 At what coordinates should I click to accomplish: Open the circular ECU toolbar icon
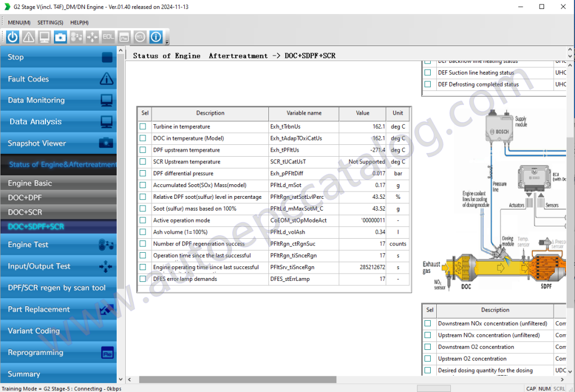coord(139,37)
